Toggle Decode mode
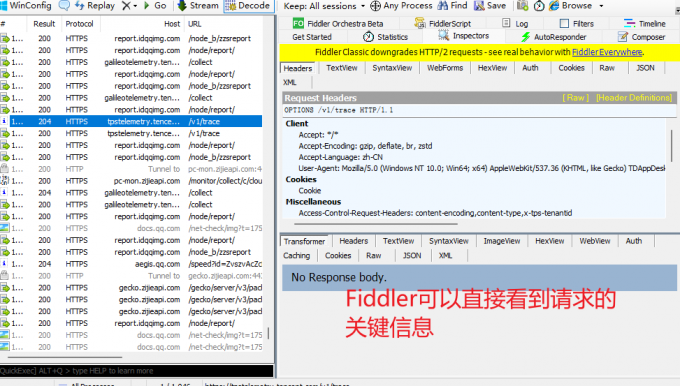The width and height of the screenshot is (680, 386). tap(248, 6)
